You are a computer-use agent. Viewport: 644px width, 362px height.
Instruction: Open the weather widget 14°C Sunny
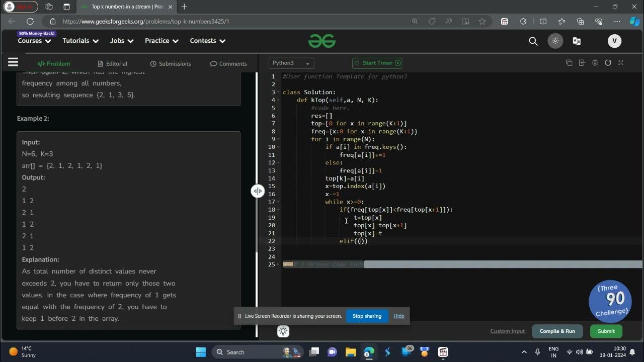click(23, 352)
